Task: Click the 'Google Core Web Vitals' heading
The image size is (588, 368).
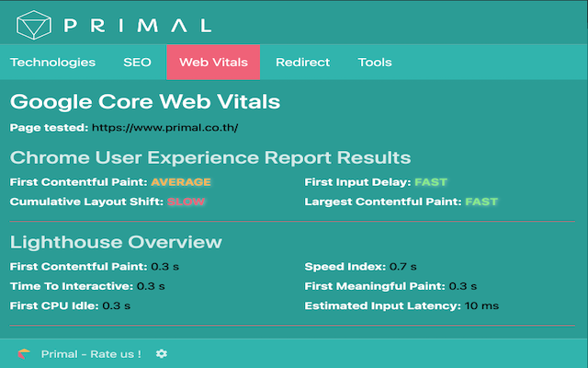Action: pos(145,102)
